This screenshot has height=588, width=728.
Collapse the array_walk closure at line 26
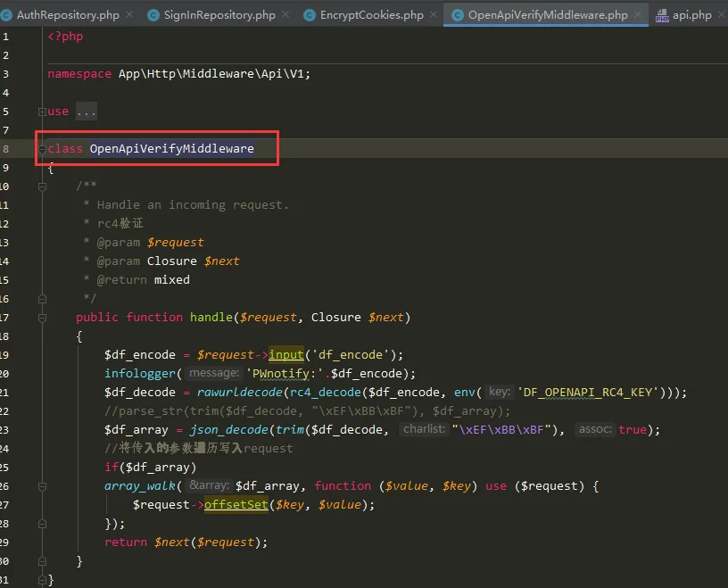point(41,486)
